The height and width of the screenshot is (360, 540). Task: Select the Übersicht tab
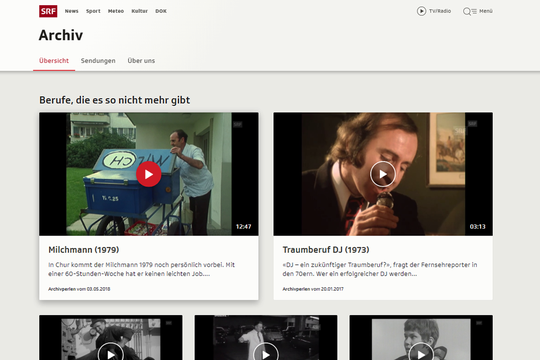click(54, 61)
